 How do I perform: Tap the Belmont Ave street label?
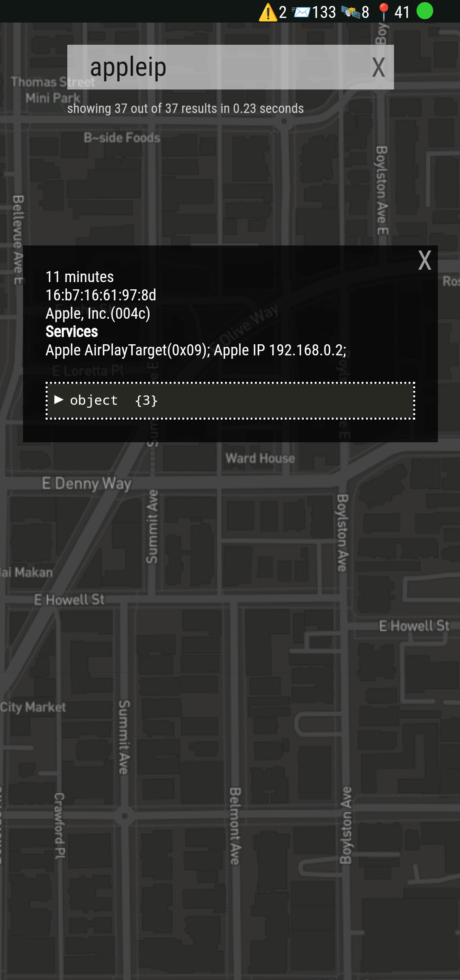pyautogui.click(x=235, y=826)
